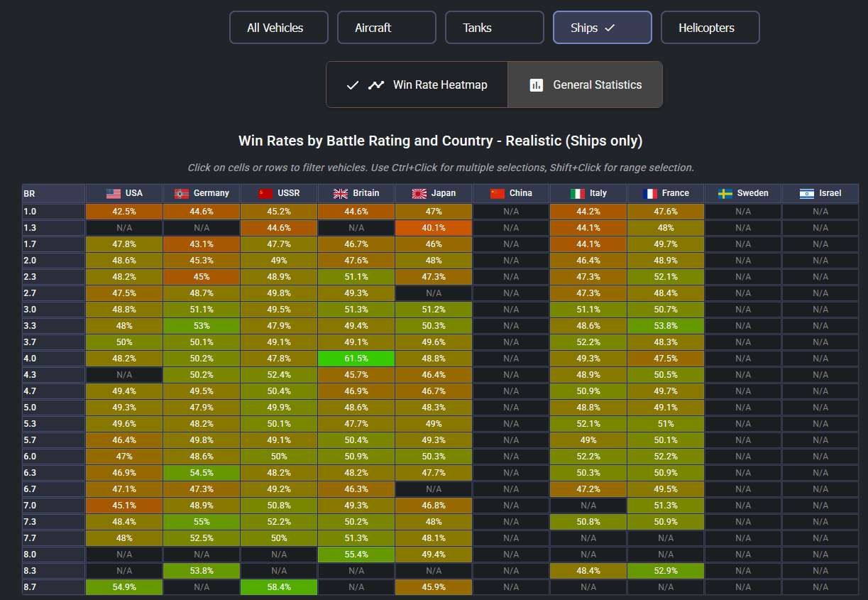Select the Aircraft vehicle filter
This screenshot has height=600, width=868.
coord(387,28)
